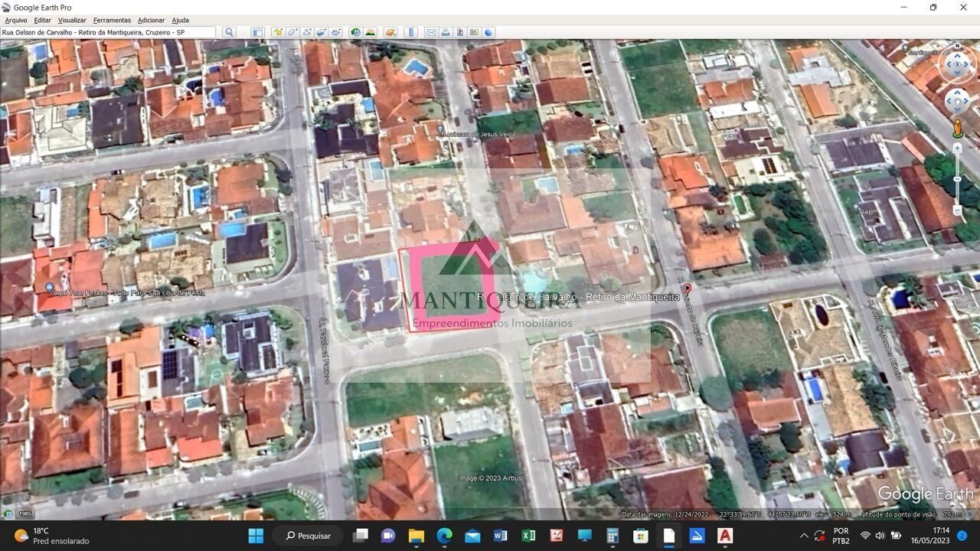Click the search magnifier button

point(229,32)
